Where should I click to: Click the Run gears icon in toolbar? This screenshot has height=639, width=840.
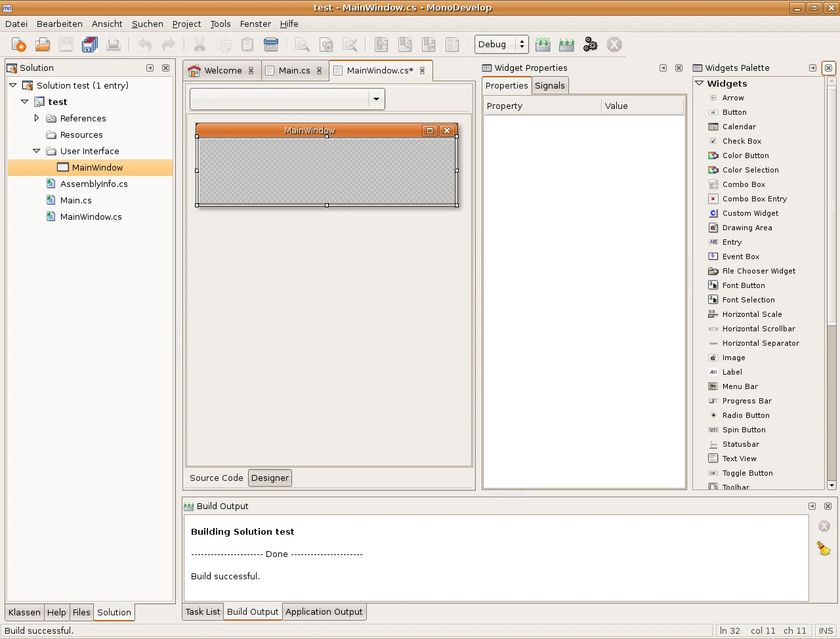click(x=590, y=45)
